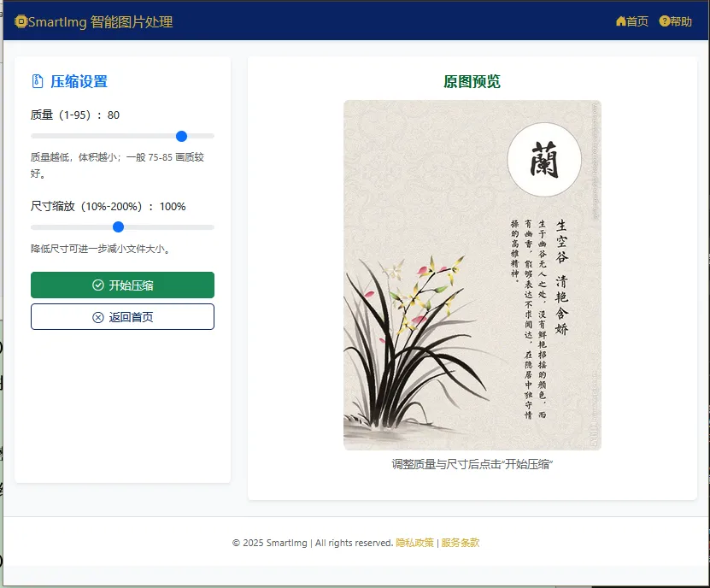Click the question mark help icon
This screenshot has height=588, width=710.
tap(664, 21)
